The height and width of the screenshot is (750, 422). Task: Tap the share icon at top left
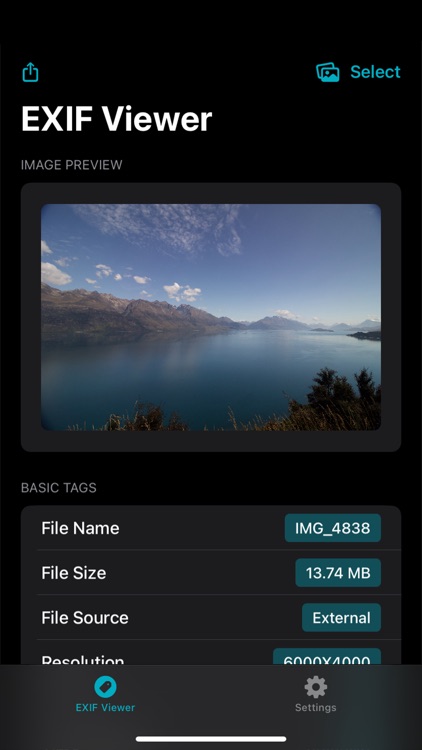pos(30,72)
